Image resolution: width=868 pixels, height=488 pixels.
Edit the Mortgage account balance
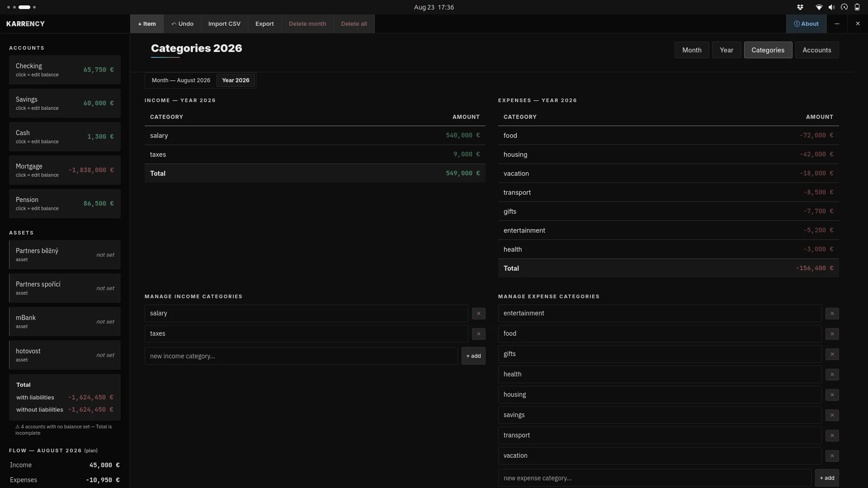[x=65, y=170]
